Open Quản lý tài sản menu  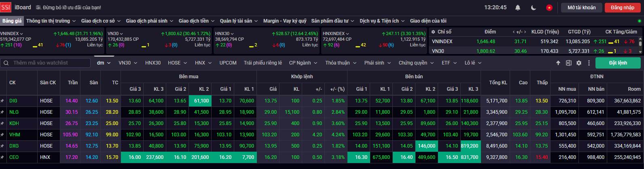pos(239,21)
